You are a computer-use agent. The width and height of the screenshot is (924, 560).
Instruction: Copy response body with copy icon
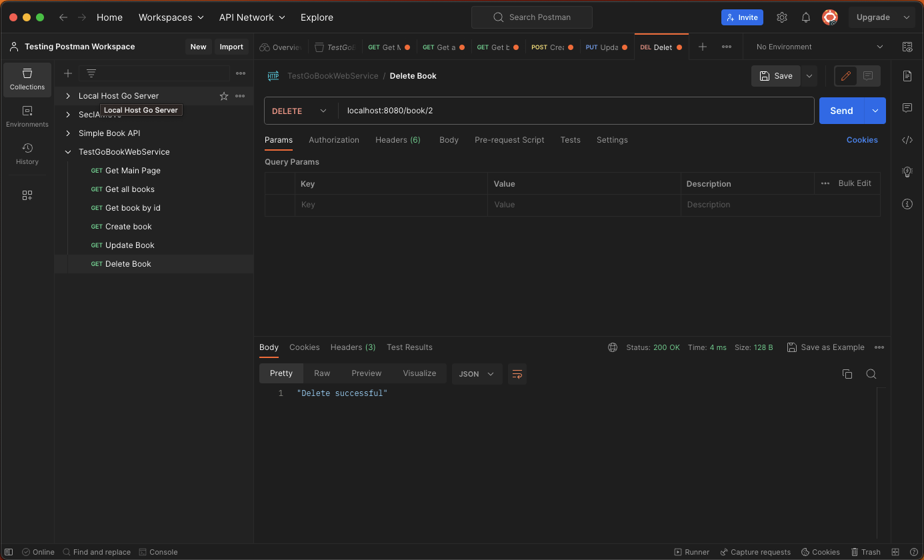847,374
